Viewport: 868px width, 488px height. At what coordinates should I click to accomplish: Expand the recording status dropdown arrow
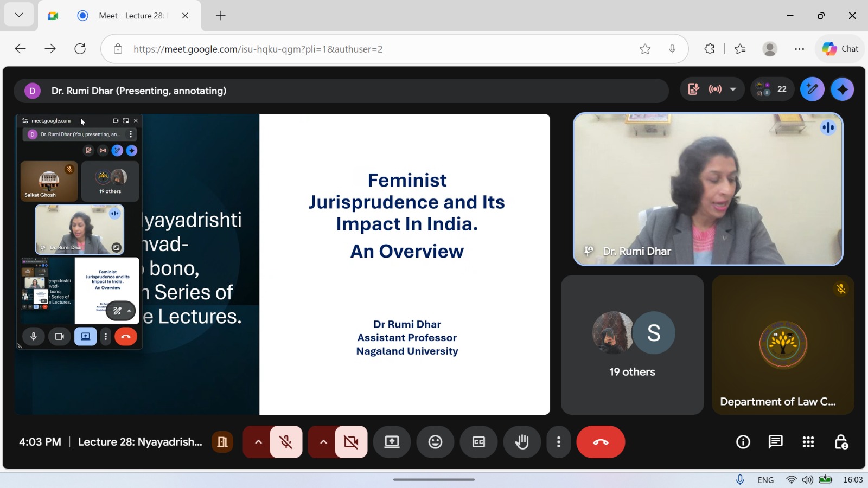click(733, 89)
